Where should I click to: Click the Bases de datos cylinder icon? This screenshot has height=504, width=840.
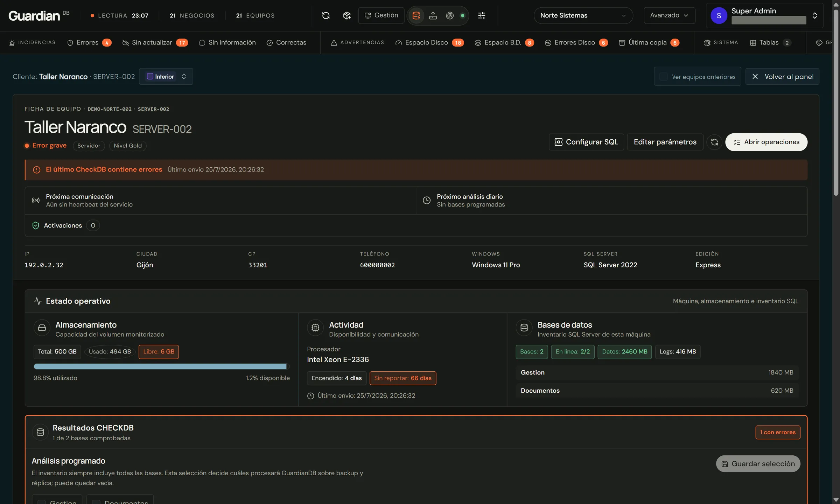click(524, 328)
